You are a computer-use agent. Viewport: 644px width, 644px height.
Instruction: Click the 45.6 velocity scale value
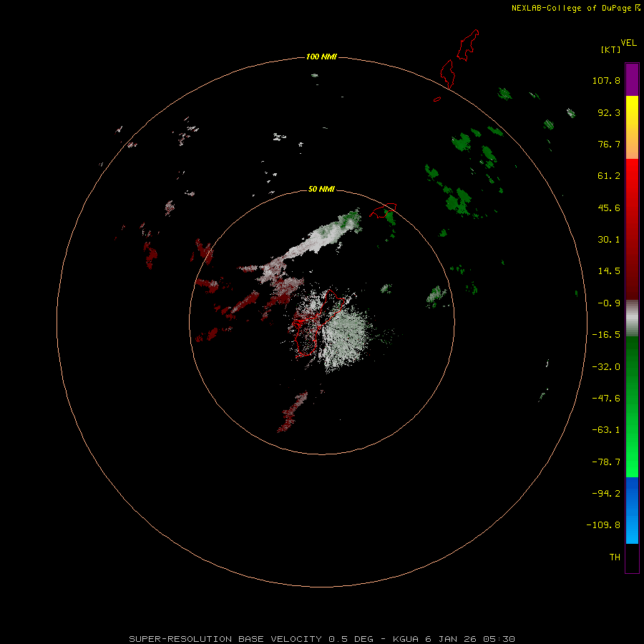coord(609,208)
